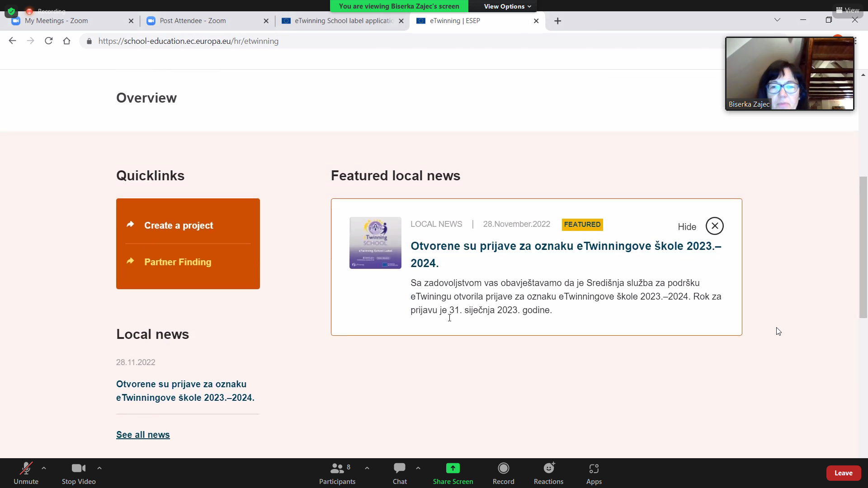Open featured news headline about eTwinningove škole
This screenshot has height=488, width=868.
coord(566,254)
